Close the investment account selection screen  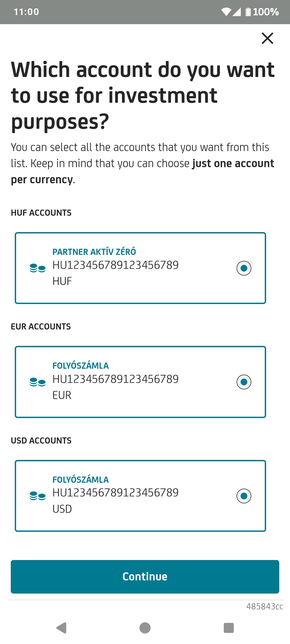coord(267,38)
